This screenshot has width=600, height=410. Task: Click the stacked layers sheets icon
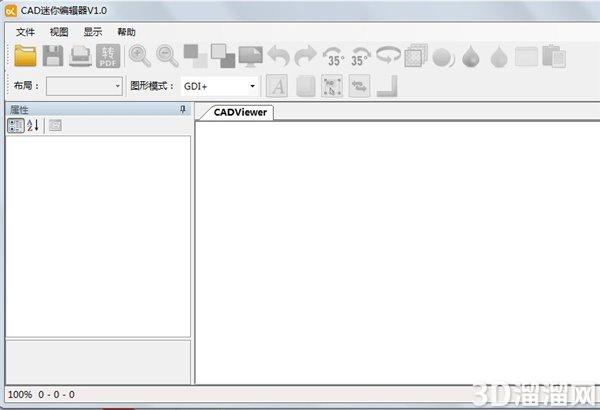tap(416, 56)
